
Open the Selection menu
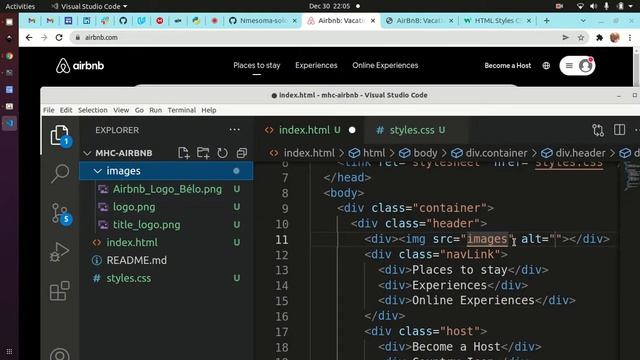(93, 110)
